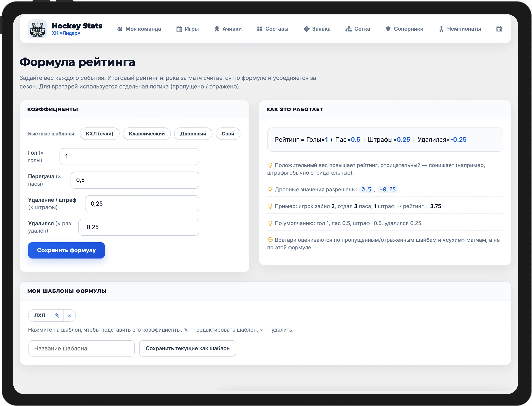Click the rating formula display box
The height and width of the screenshot is (406, 532).
point(385,140)
